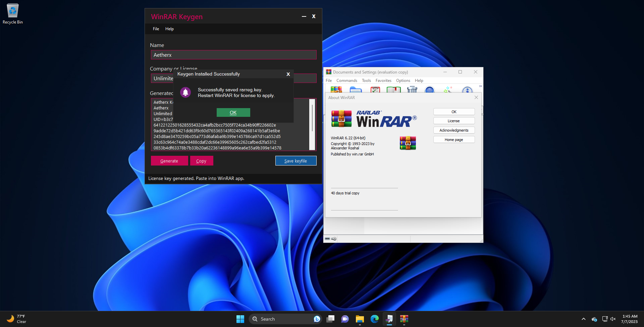Click the Delete trash can icon in WinRAR
Screen dimensions: 644x327
tap(412, 89)
